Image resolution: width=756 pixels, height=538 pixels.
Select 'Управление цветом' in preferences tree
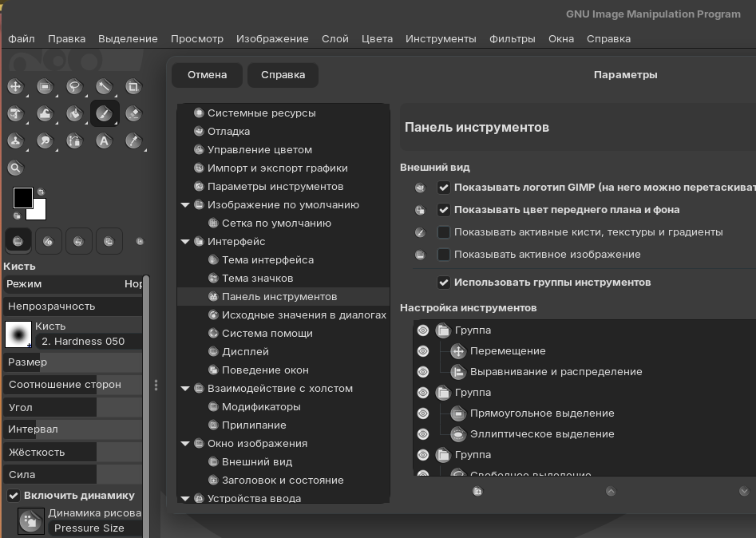tap(259, 149)
